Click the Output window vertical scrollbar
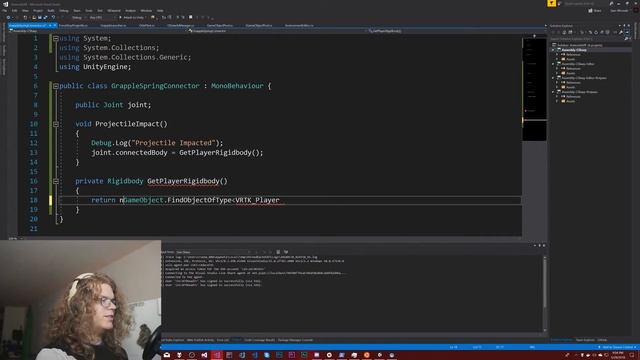640x360 pixels. [544, 294]
